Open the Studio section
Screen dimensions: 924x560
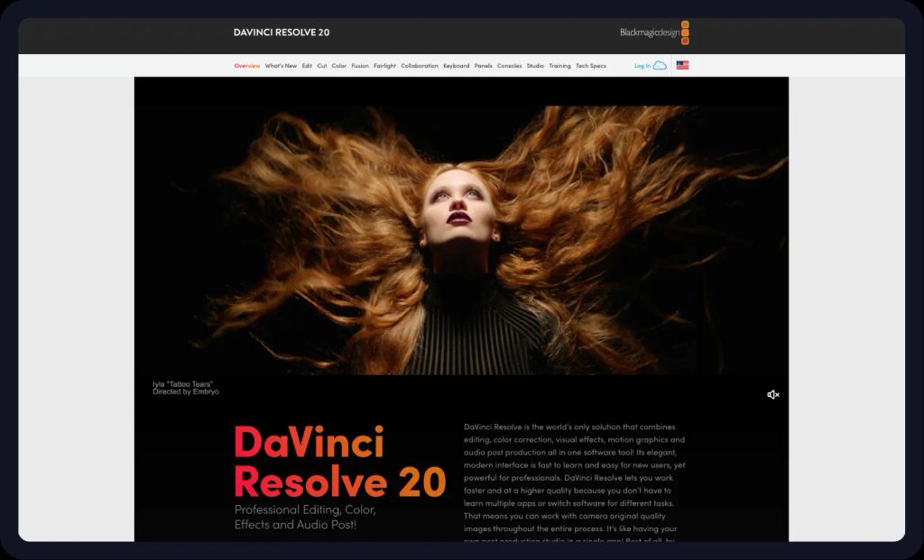[536, 65]
